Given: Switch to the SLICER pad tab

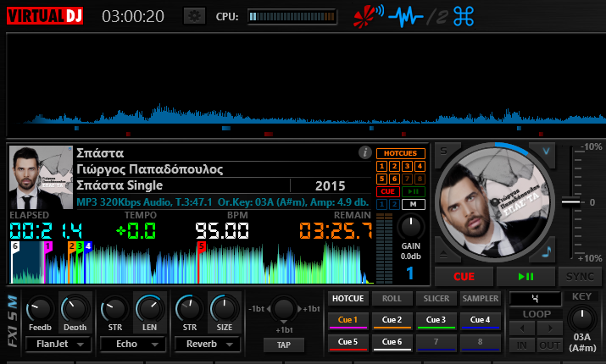Looking at the screenshot, I should (x=436, y=298).
